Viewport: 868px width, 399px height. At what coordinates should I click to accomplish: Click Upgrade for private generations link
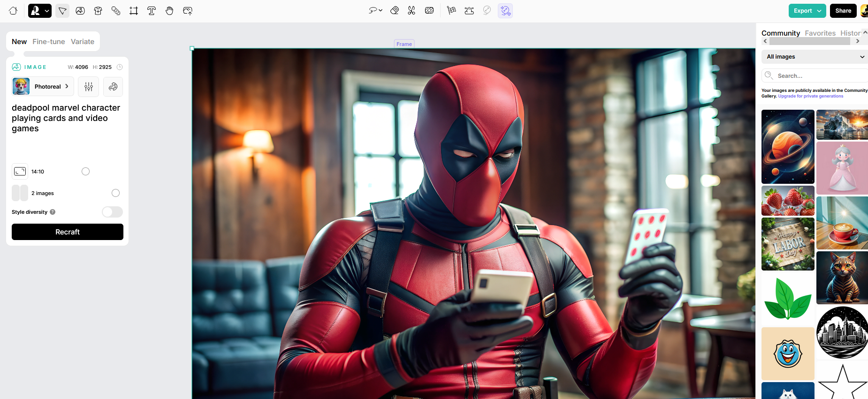click(811, 96)
